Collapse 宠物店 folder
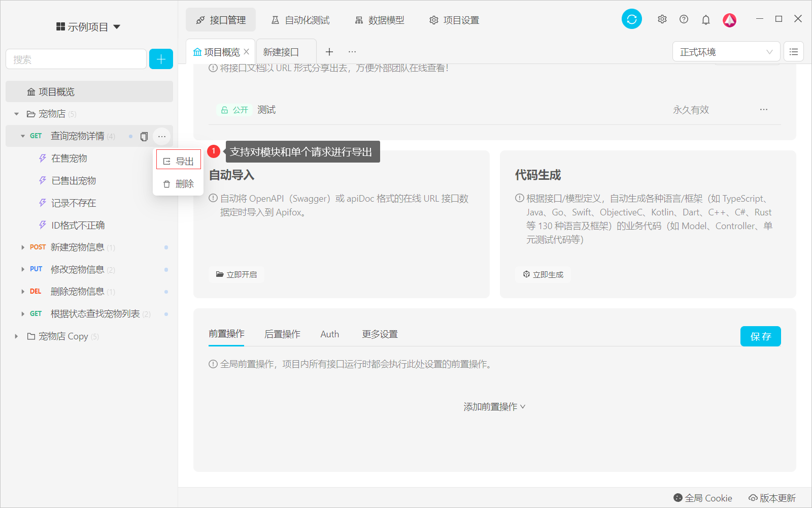 (17, 114)
